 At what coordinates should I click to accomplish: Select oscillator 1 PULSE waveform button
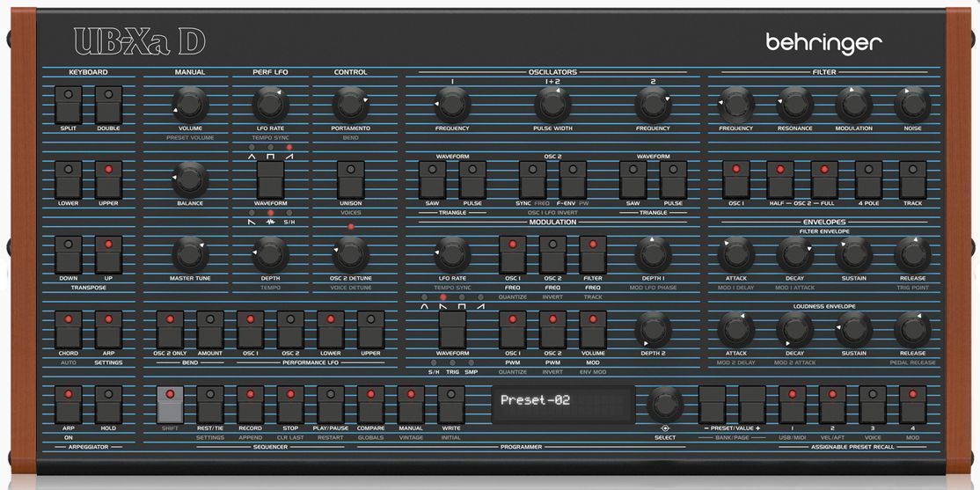[x=472, y=179]
